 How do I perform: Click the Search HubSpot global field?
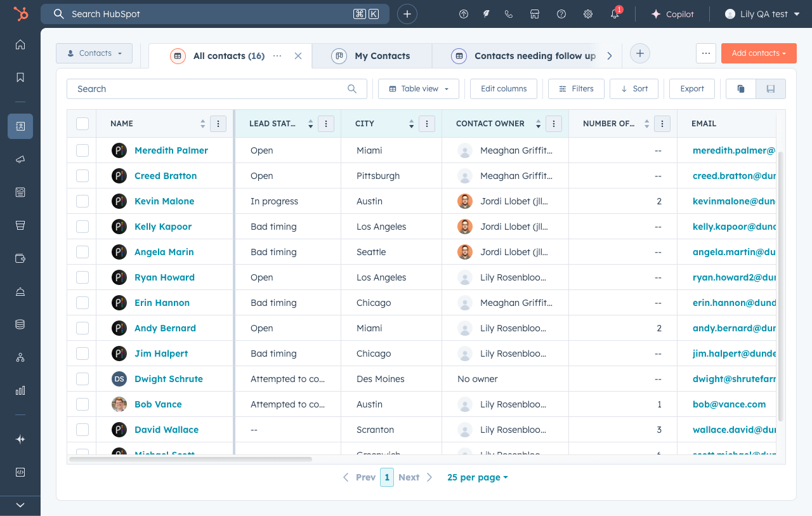215,14
